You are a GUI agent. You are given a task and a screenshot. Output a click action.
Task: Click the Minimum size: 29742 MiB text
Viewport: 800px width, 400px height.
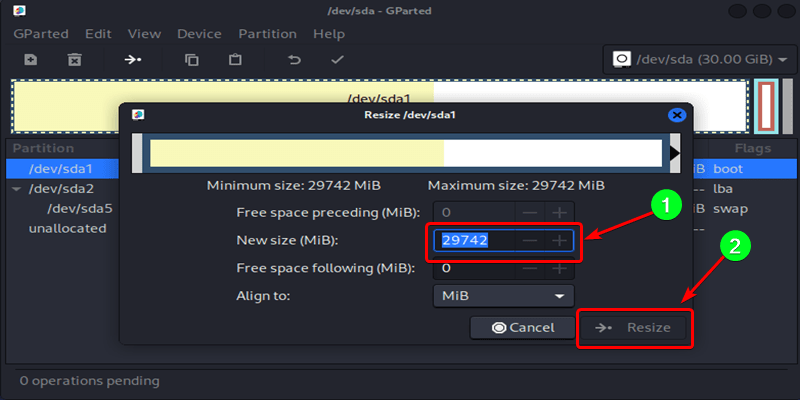pos(293,185)
